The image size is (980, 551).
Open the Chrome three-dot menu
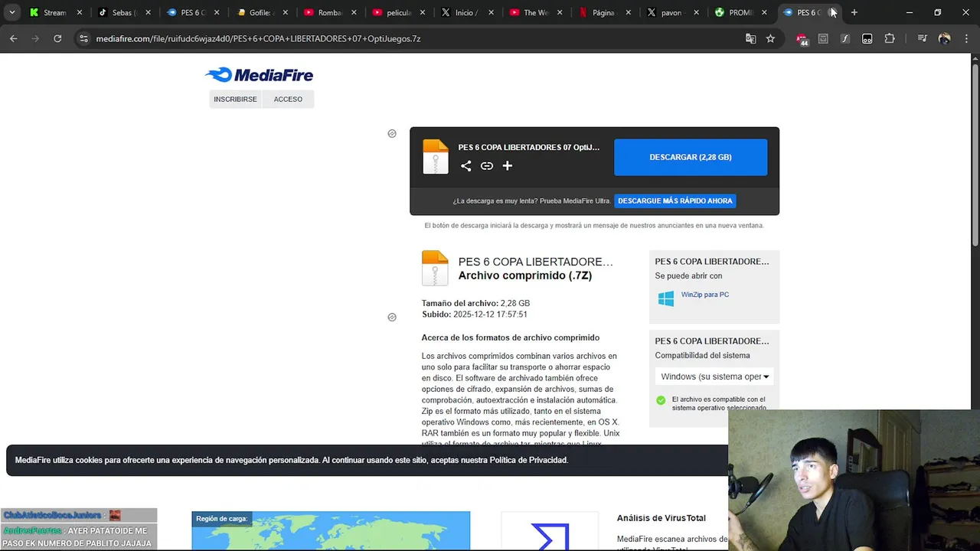pyautogui.click(x=965, y=38)
